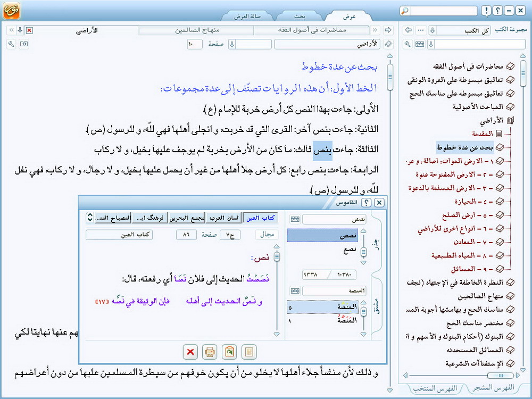The width and height of the screenshot is (532, 399).
Task: Collapse the الأراضي open book node
Action: pos(510,120)
